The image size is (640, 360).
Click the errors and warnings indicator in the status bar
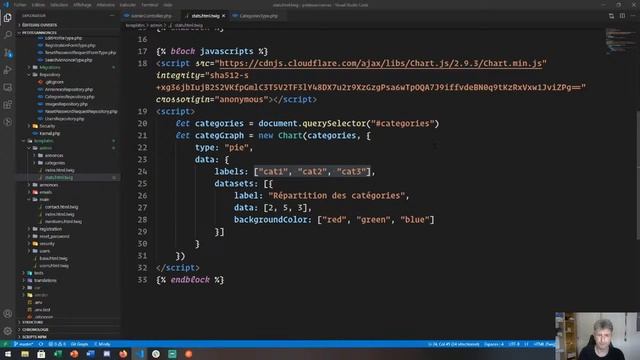point(57,344)
